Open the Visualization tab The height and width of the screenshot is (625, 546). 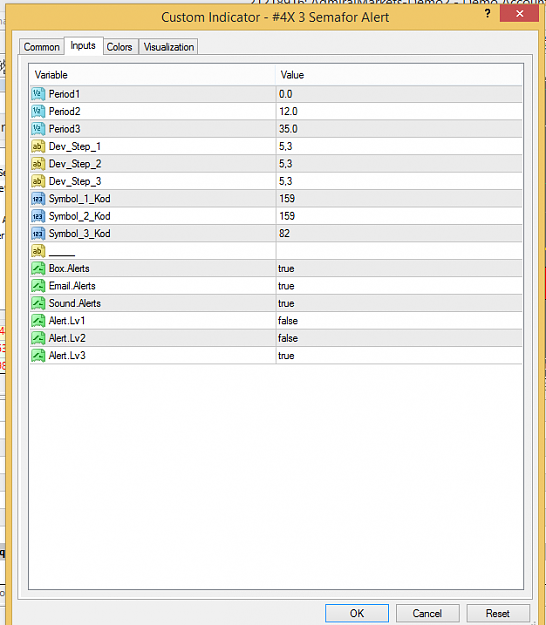click(x=169, y=47)
